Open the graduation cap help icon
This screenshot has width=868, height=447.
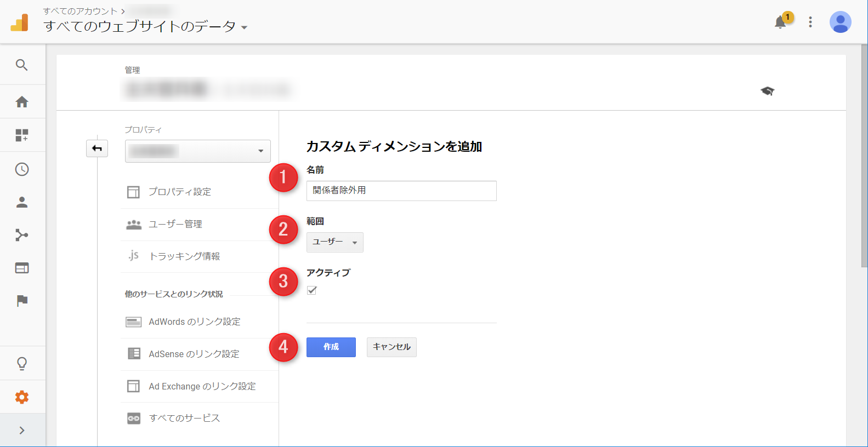click(x=767, y=91)
